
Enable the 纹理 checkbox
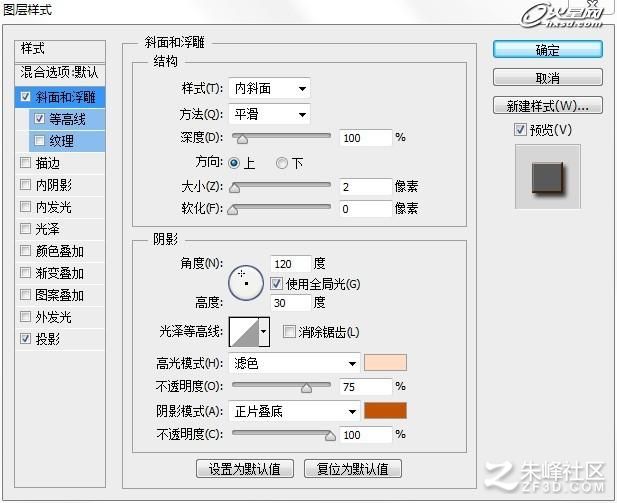pos(39,140)
